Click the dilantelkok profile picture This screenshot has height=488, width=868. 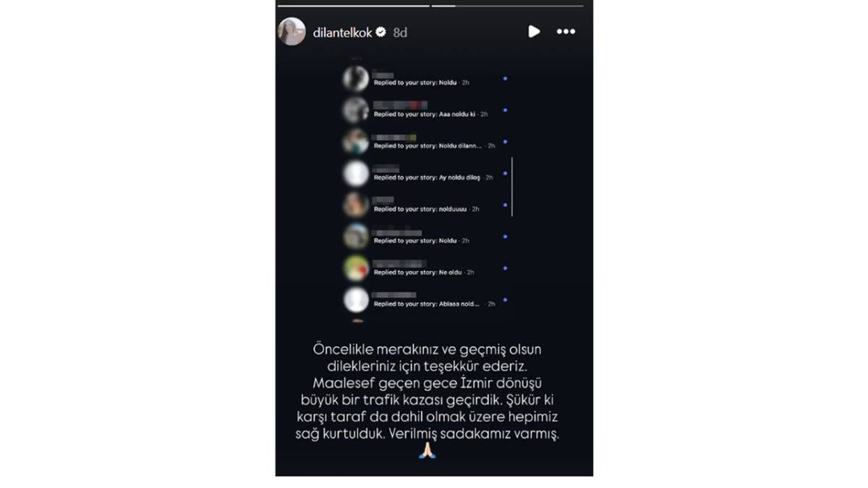[x=292, y=32]
